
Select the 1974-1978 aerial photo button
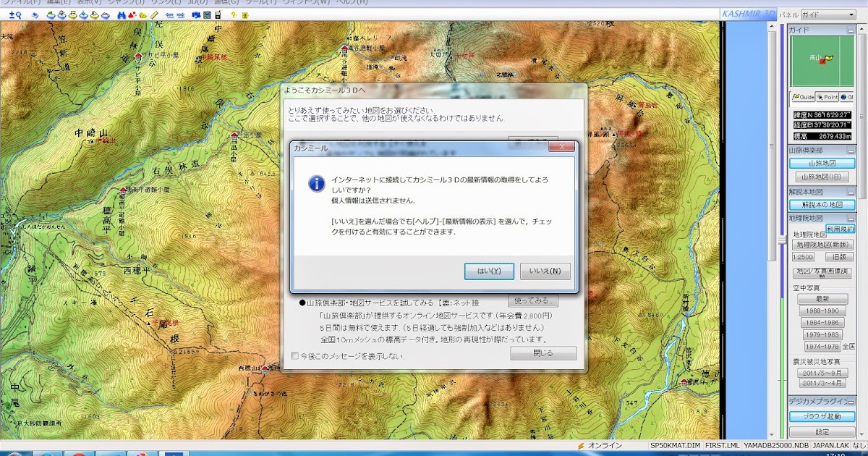coord(821,347)
